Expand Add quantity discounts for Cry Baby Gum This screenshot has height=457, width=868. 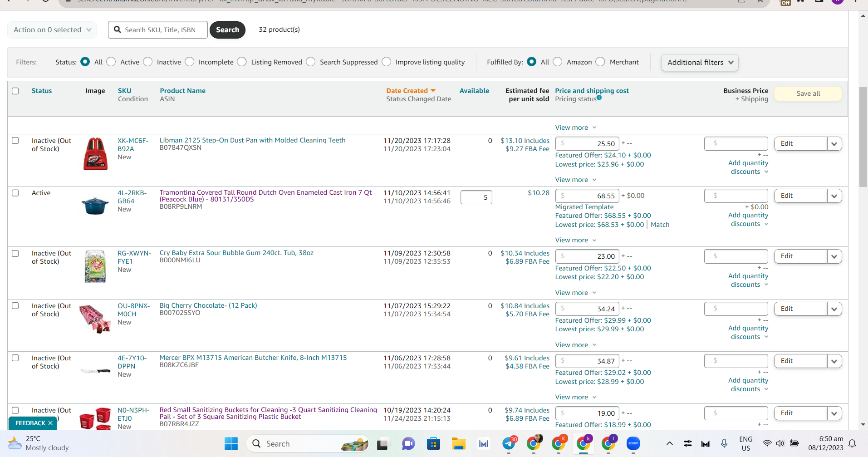tap(748, 280)
